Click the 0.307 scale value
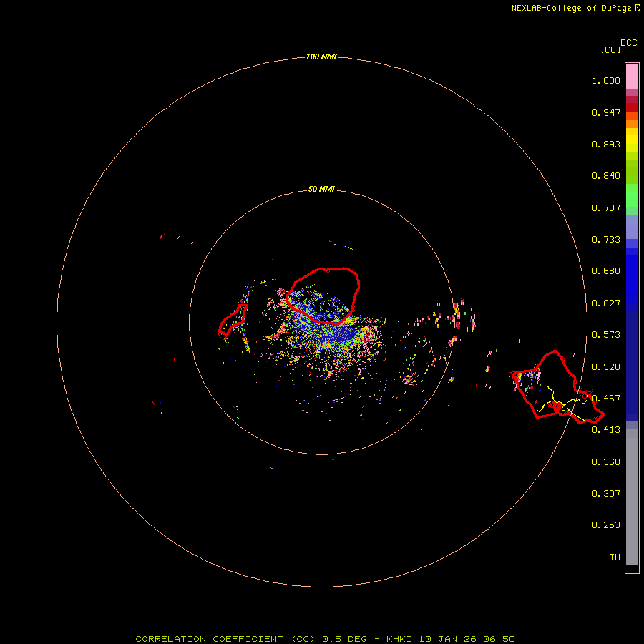The width and height of the screenshot is (644, 644). [x=606, y=494]
